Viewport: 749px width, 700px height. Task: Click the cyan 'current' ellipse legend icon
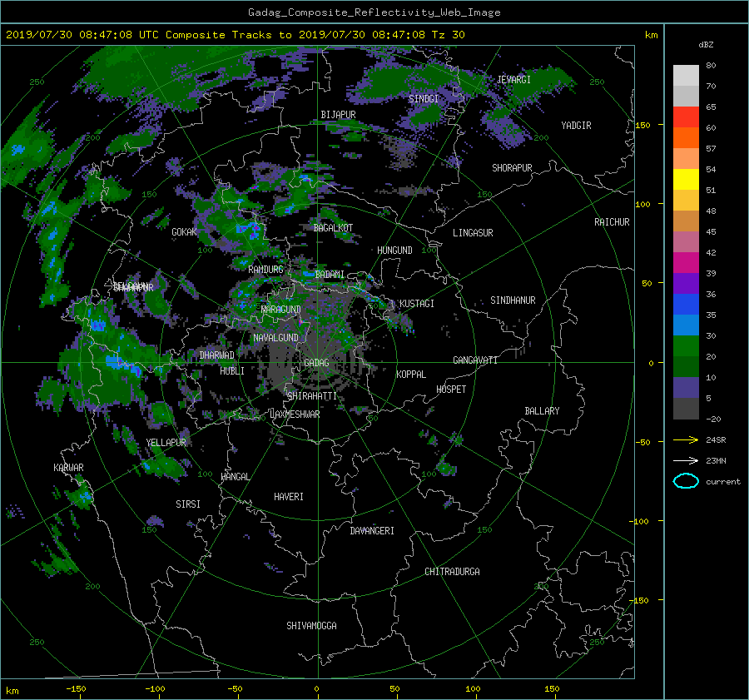click(x=686, y=481)
